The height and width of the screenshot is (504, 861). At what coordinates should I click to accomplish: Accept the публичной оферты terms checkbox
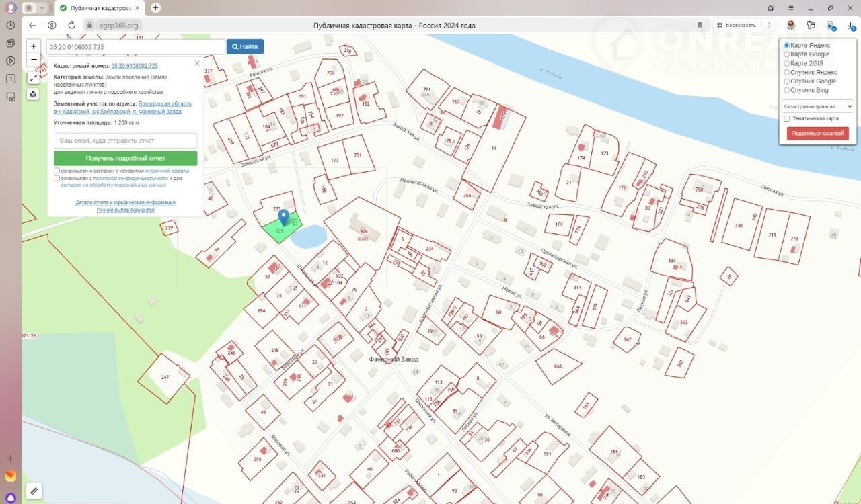(57, 171)
